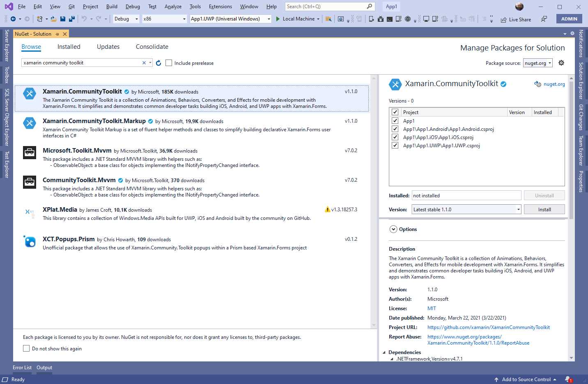Clear the search box with the X icon
588x384 pixels.
pos(144,62)
